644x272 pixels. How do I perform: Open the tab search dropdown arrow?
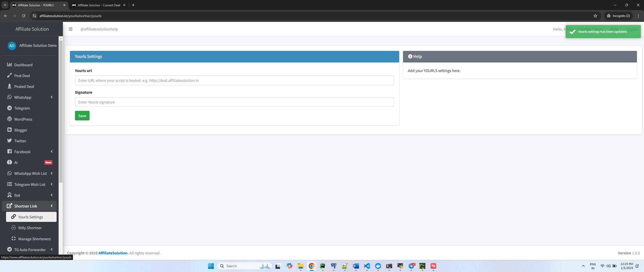pos(5,5)
